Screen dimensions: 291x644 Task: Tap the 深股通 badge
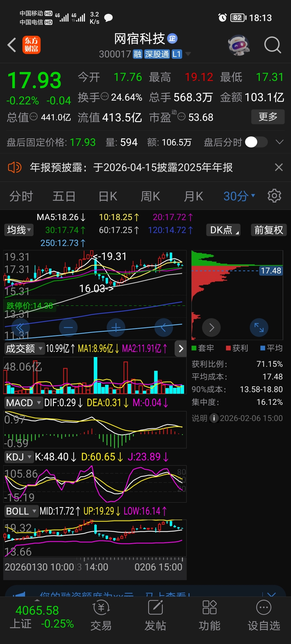tap(157, 54)
